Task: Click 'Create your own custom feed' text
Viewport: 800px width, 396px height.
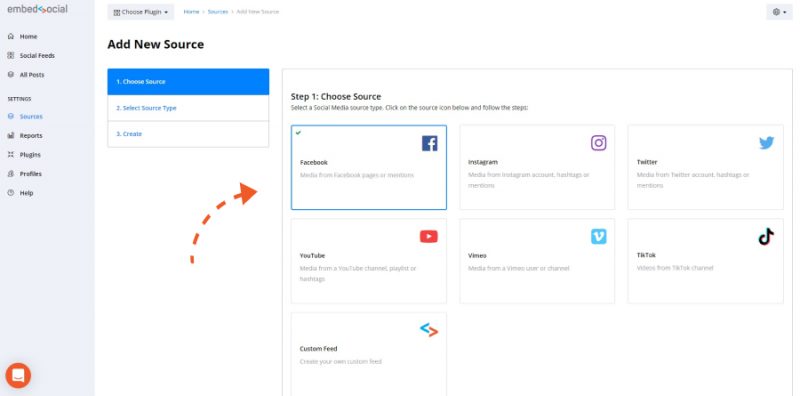Action: 341,362
